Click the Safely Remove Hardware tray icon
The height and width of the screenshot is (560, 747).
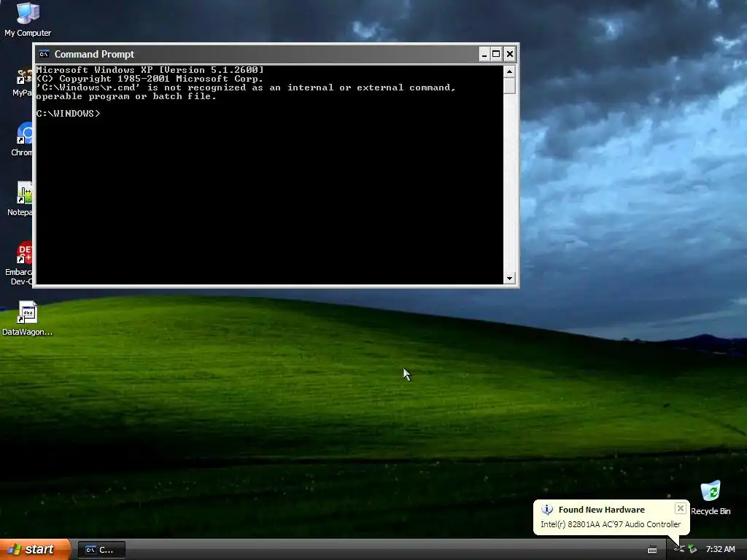692,549
